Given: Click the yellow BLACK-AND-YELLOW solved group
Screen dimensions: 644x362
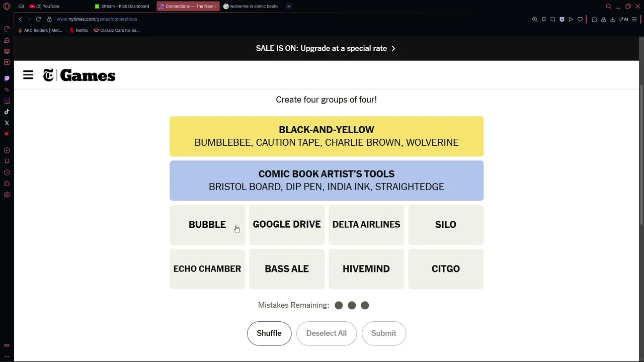Looking at the screenshot, I should point(327,136).
